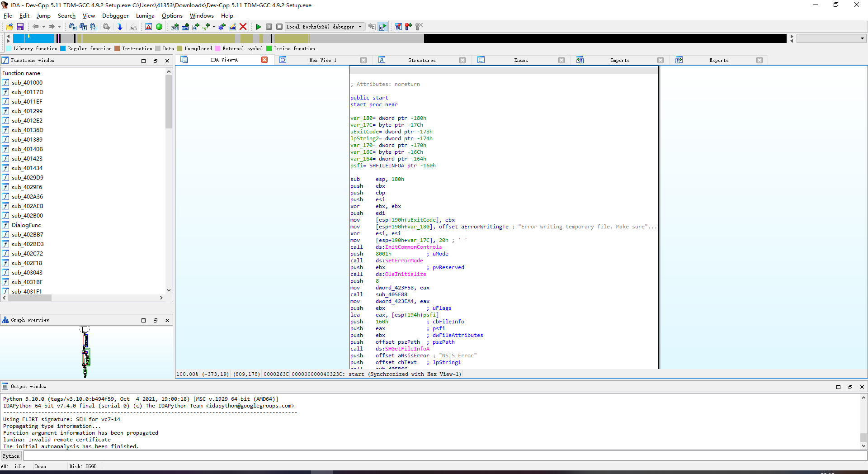Screen dimensions: 868x474
Task: Select sub_402B00 in the Functions window
Action: pos(27,215)
